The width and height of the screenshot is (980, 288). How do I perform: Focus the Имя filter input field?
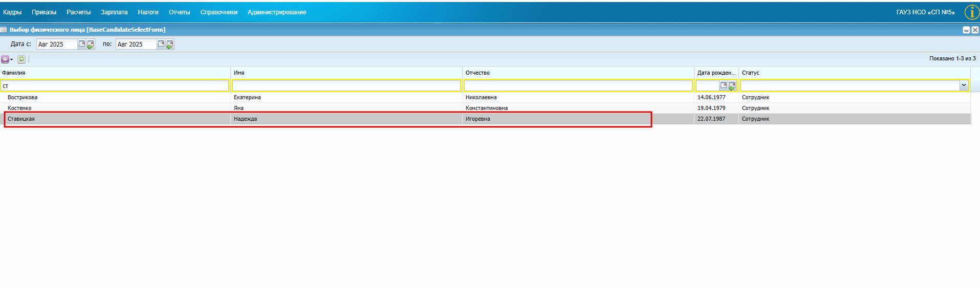346,85
